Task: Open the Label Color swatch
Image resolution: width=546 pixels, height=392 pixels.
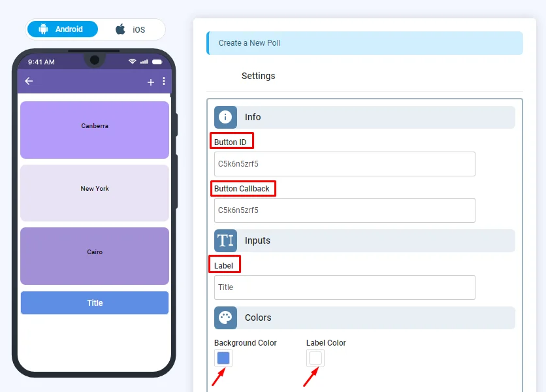Action: (315, 358)
